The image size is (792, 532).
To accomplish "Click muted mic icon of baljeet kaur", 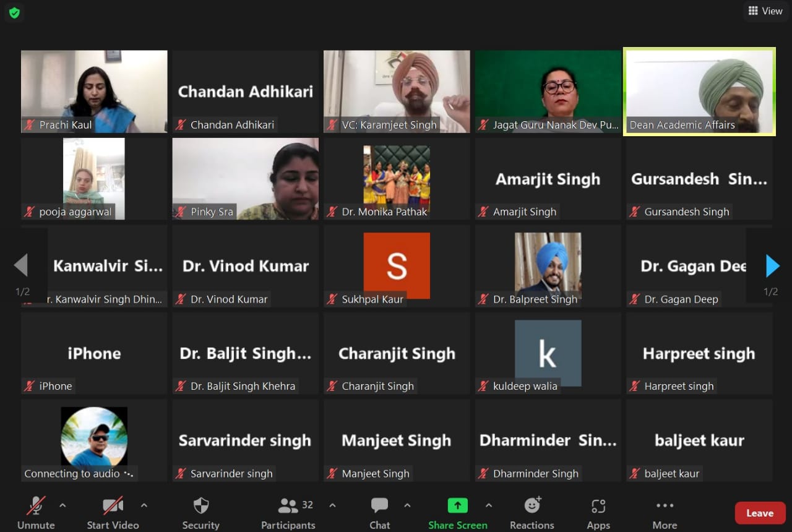I will 635,474.
